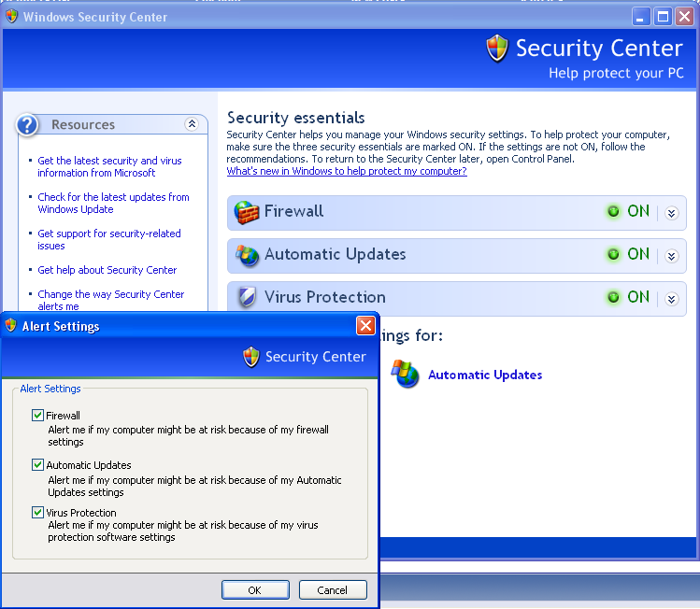Click the Automatic Updates globe icon under settings
This screenshot has width=700, height=609.
coord(405,374)
